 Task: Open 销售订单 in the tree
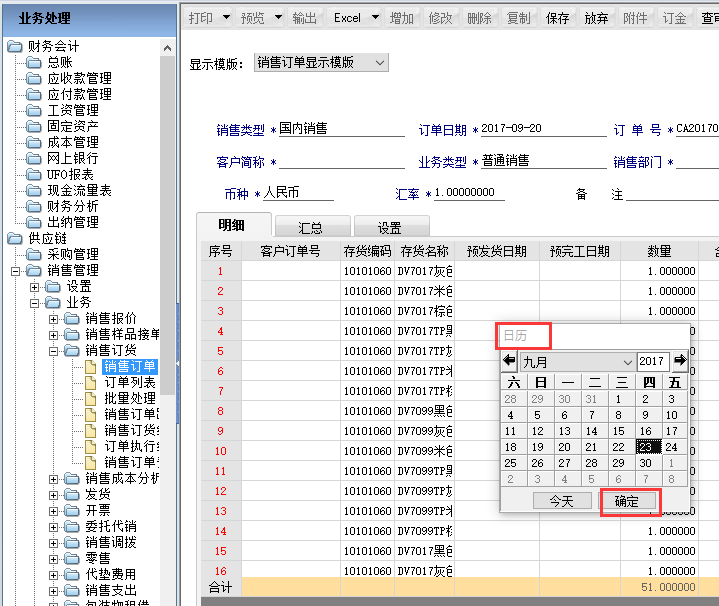click(130, 366)
